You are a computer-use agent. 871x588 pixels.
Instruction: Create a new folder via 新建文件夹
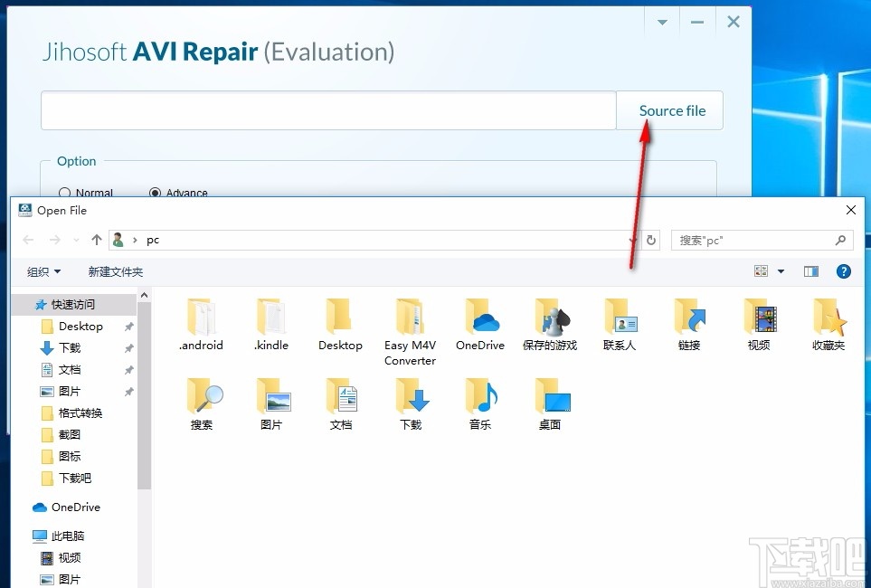pyautogui.click(x=115, y=270)
